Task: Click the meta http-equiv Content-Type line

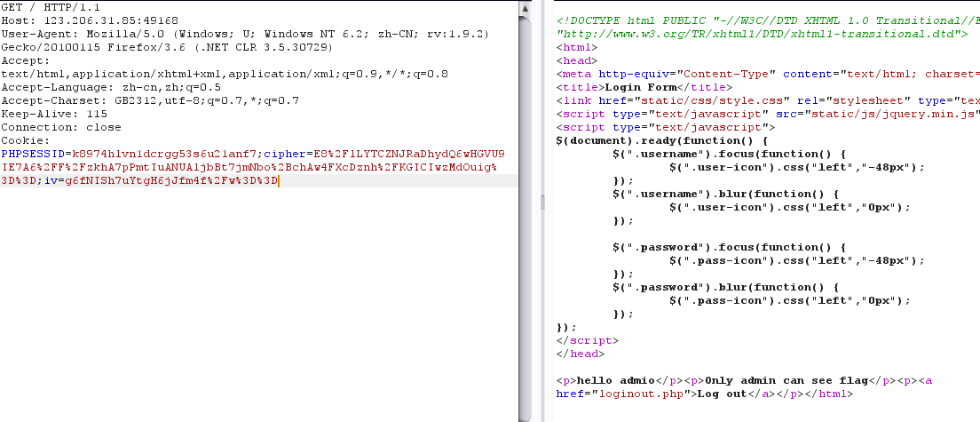Action: click(x=768, y=74)
